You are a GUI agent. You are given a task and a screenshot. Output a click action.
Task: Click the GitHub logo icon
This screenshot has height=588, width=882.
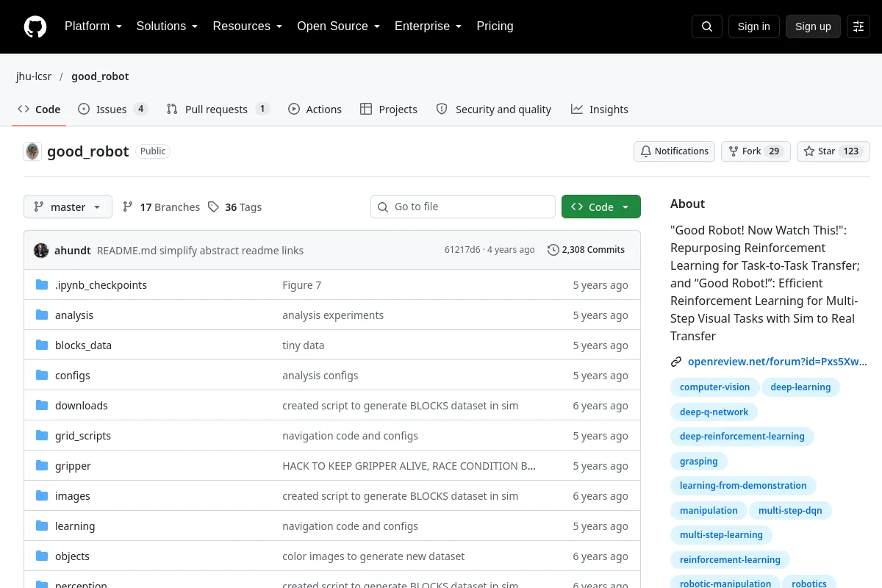click(35, 26)
